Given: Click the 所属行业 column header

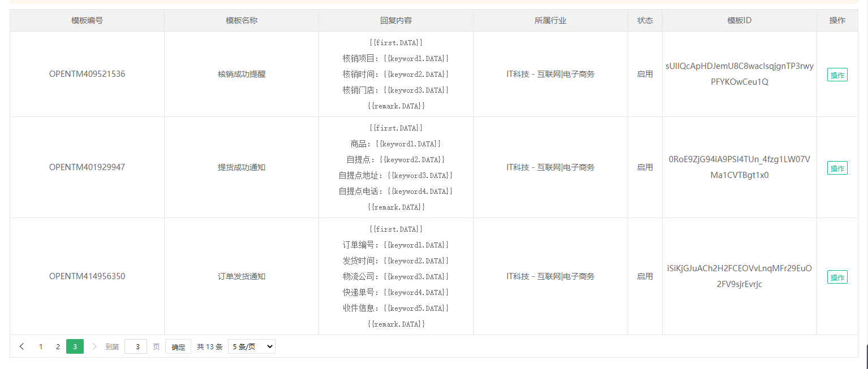Looking at the screenshot, I should tap(551, 20).
